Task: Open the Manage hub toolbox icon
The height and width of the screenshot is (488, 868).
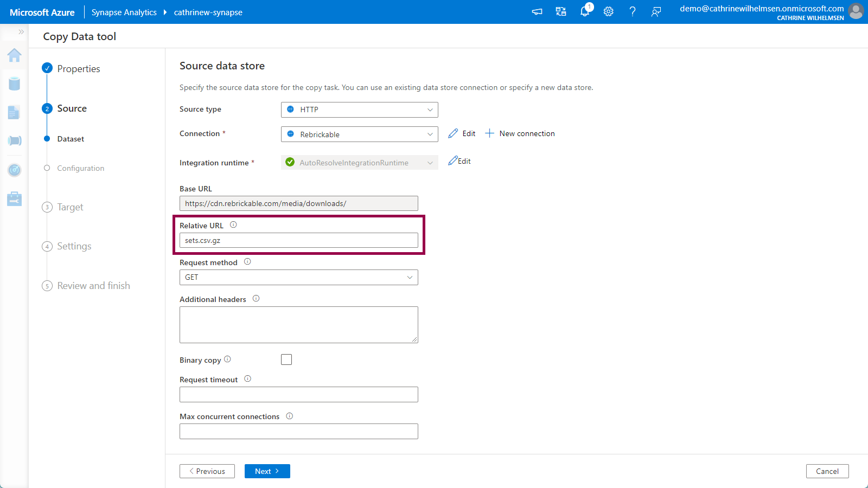Action: [x=15, y=199]
